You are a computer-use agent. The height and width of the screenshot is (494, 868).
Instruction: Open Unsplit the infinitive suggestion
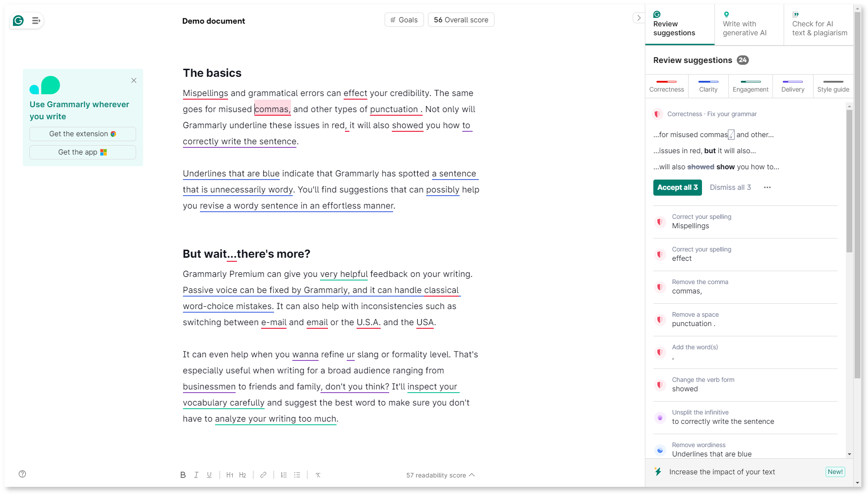pos(745,418)
